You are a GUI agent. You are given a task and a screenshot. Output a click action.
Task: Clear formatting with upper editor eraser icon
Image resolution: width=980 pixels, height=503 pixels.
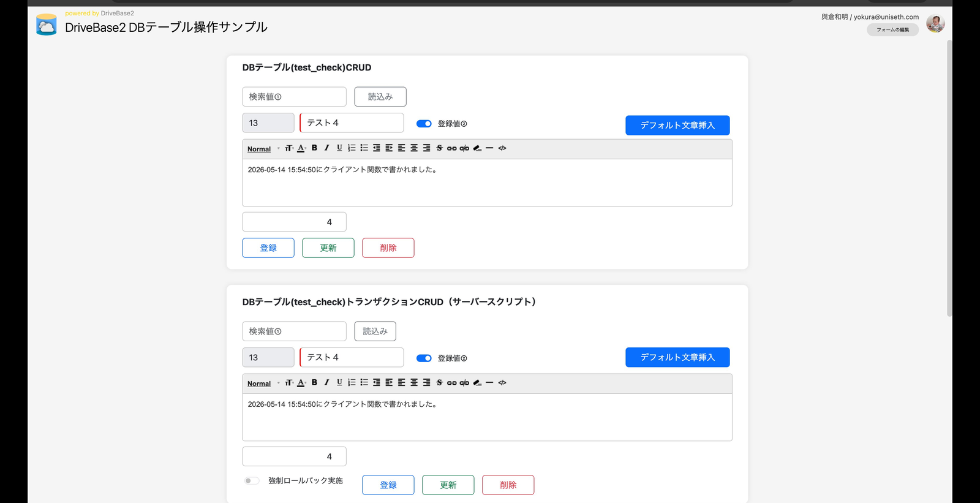pyautogui.click(x=477, y=148)
